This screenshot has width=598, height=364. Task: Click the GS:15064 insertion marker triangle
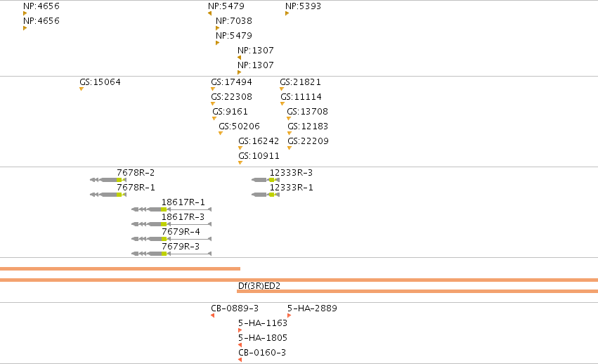(82, 89)
